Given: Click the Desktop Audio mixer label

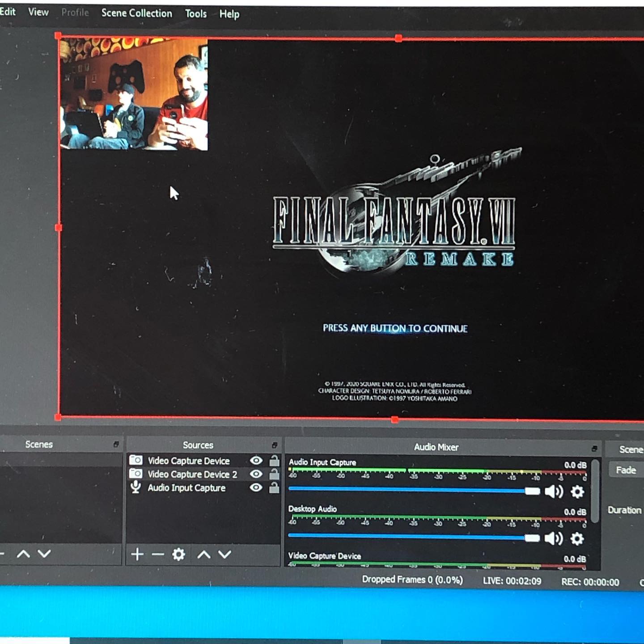Looking at the screenshot, I should click(313, 509).
